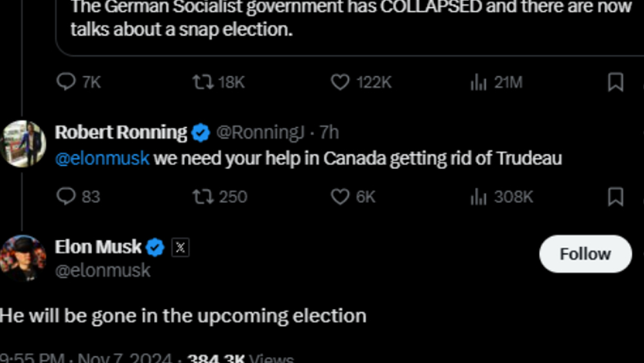This screenshot has height=363, width=644.
Task: Click Elon Musk's display name
Action: click(x=98, y=247)
